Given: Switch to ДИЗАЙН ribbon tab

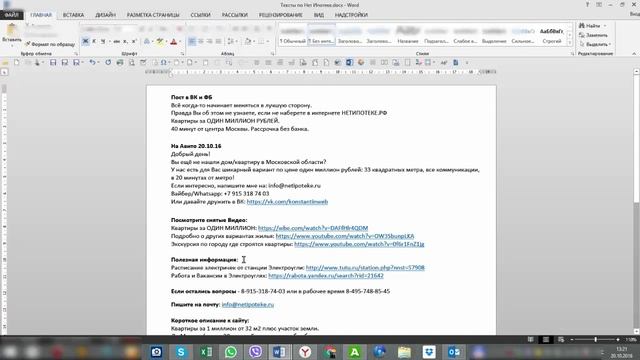Looking at the screenshot, I should [105, 15].
